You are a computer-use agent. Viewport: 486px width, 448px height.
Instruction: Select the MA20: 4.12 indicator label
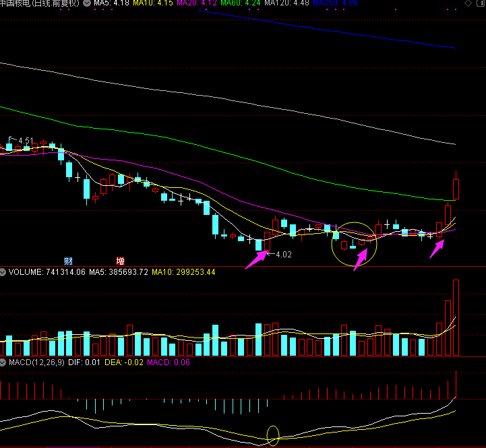coord(197,3)
